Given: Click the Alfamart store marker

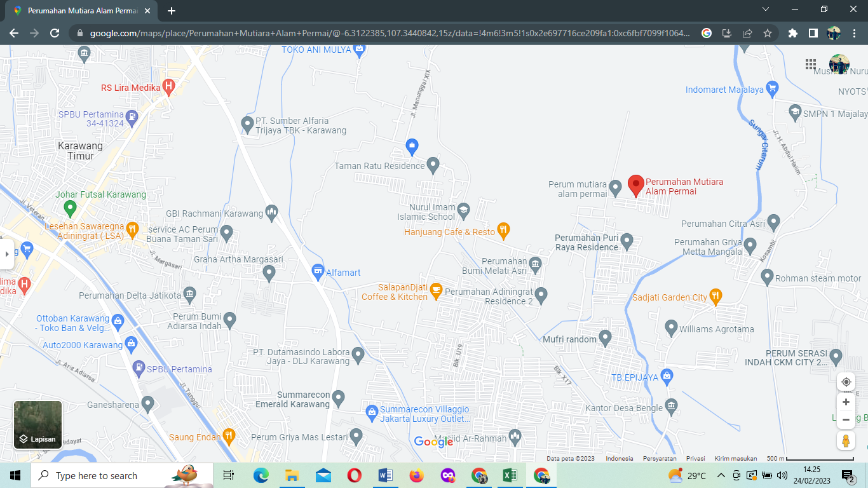Looking at the screenshot, I should [x=318, y=272].
